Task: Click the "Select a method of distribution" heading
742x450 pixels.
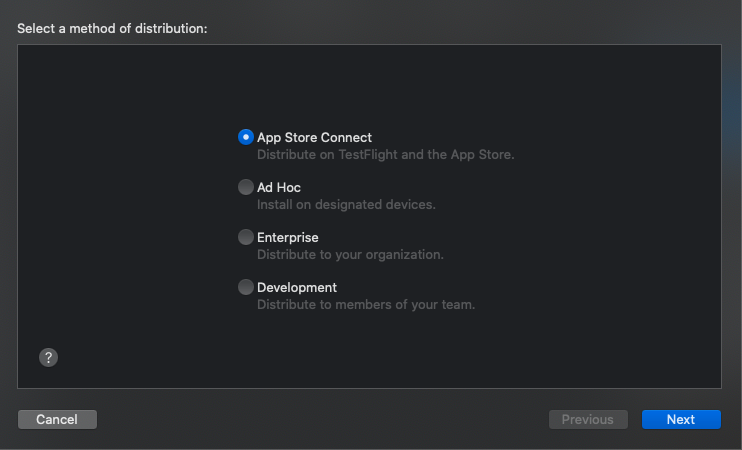Action: point(112,28)
